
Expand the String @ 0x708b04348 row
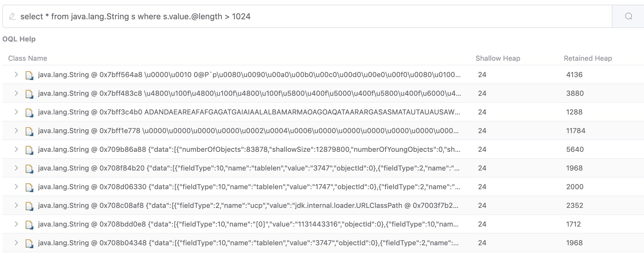(x=16, y=243)
